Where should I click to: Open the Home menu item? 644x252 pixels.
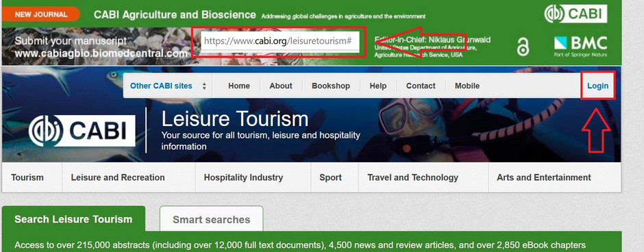point(239,86)
